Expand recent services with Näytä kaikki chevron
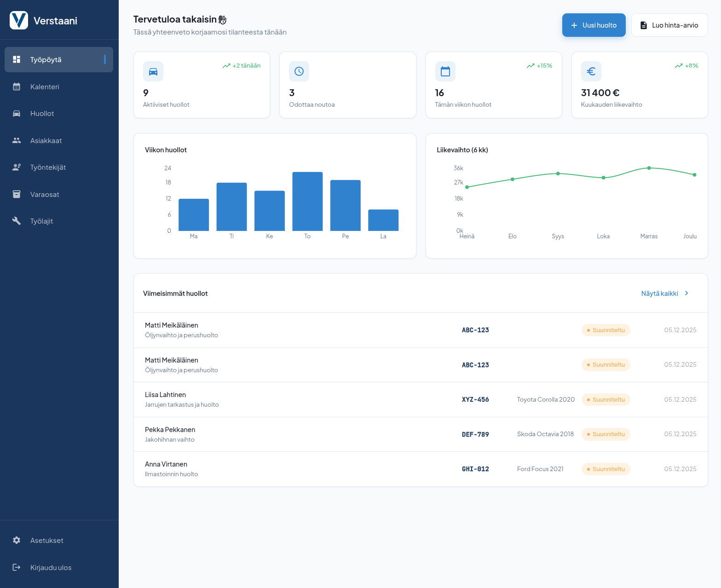Image resolution: width=721 pixels, height=588 pixels. (686, 293)
